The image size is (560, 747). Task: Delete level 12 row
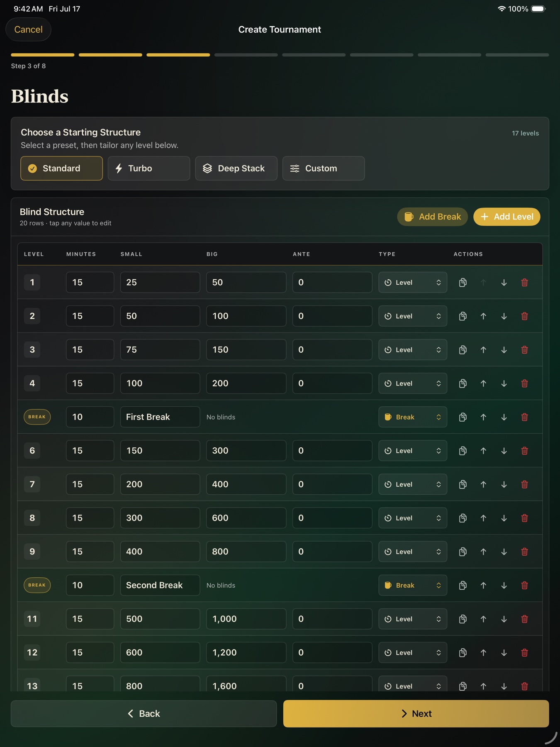click(525, 652)
